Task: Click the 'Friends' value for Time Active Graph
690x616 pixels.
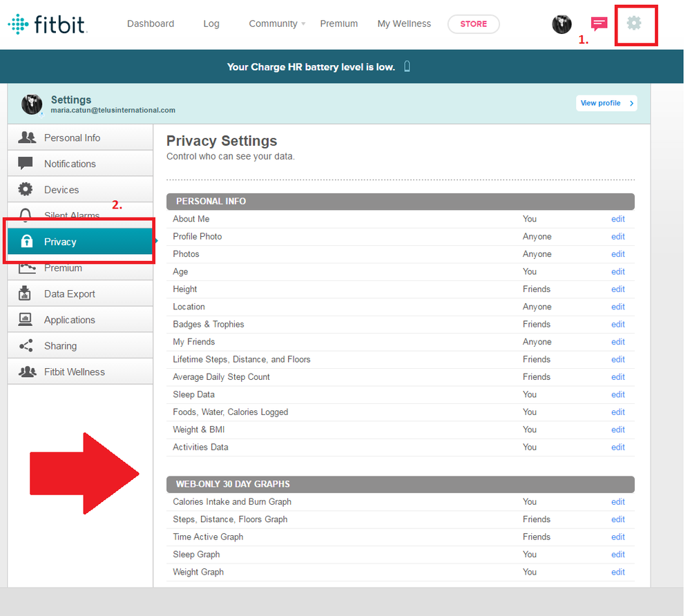Action: click(537, 537)
